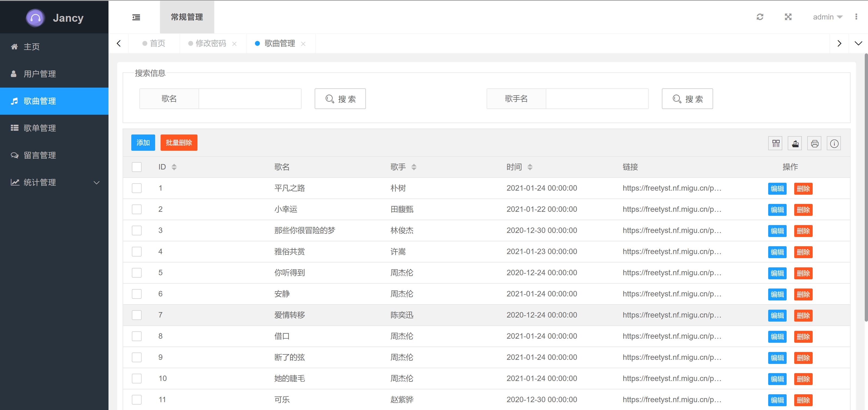Click 搜索 button next to 歌名 field
Screen dimensions: 868x410
click(340, 99)
